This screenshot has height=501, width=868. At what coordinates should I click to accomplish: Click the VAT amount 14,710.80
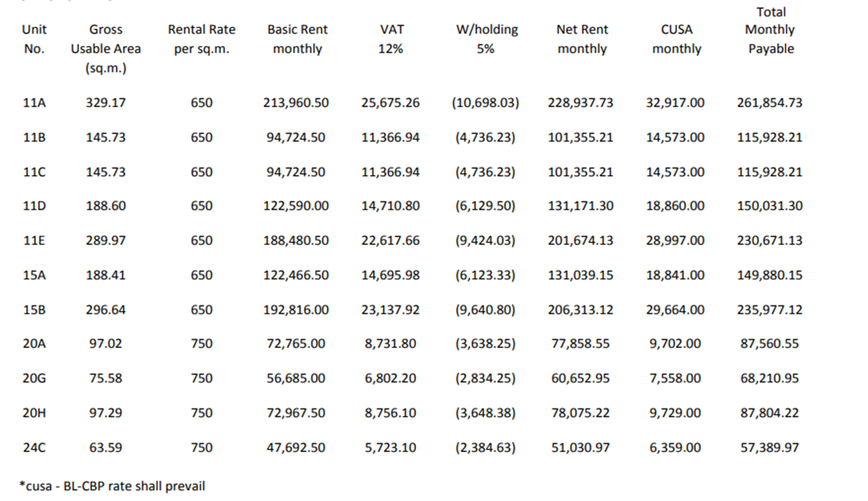coord(391,206)
